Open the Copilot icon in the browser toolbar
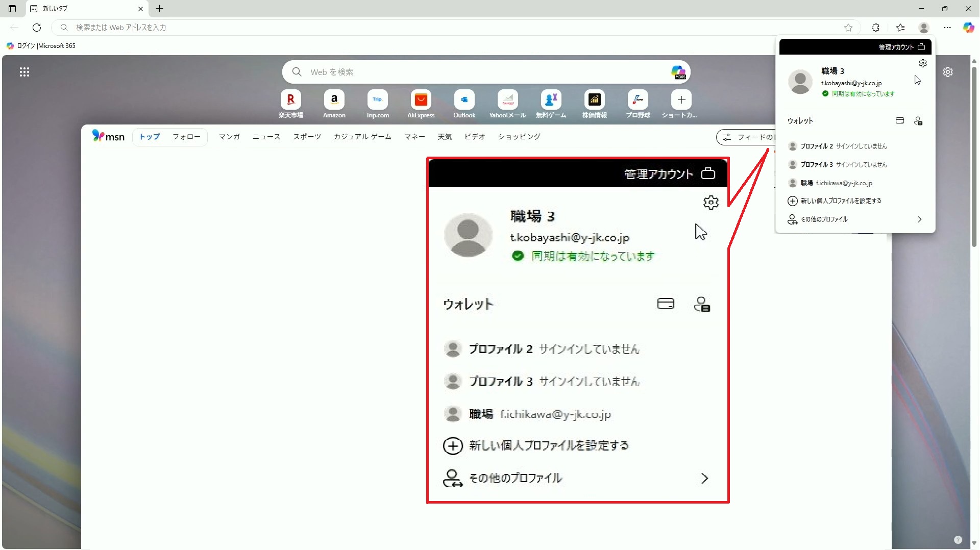This screenshot has width=980, height=550. coord(968,28)
